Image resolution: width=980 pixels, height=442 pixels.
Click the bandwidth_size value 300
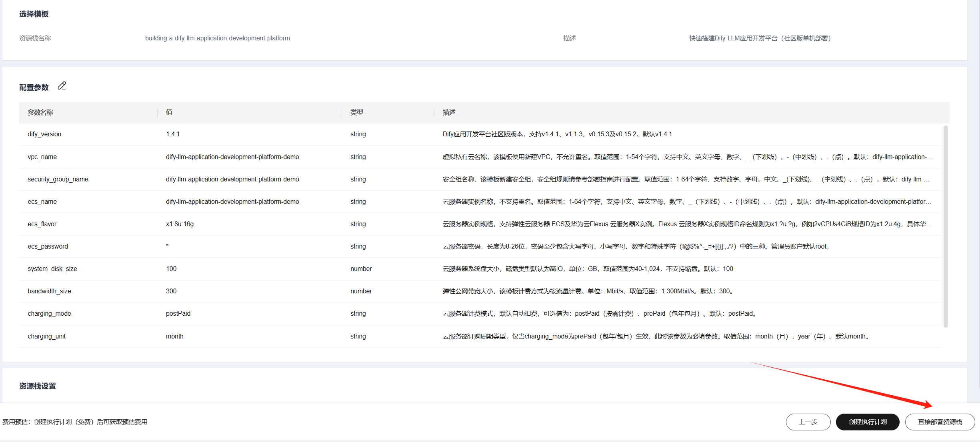(x=171, y=291)
